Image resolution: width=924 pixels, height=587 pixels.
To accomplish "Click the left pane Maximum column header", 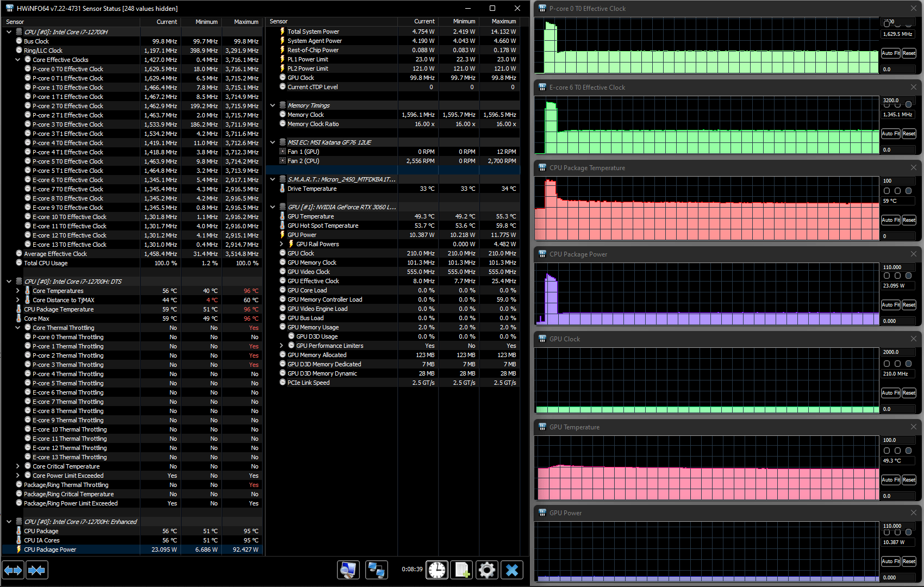I will [242, 22].
